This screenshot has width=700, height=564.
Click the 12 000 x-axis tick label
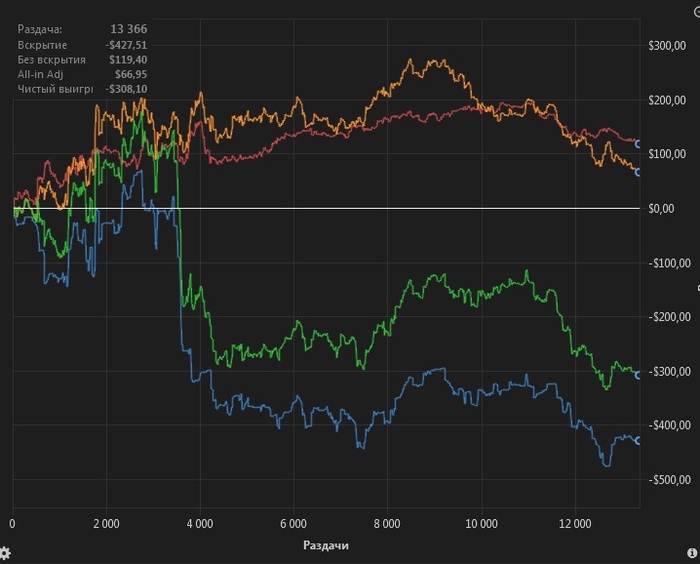coord(575,523)
